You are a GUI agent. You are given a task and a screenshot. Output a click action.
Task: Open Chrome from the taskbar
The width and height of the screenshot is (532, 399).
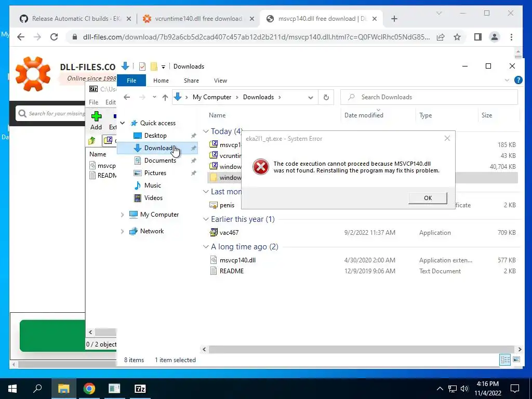pyautogui.click(x=89, y=389)
